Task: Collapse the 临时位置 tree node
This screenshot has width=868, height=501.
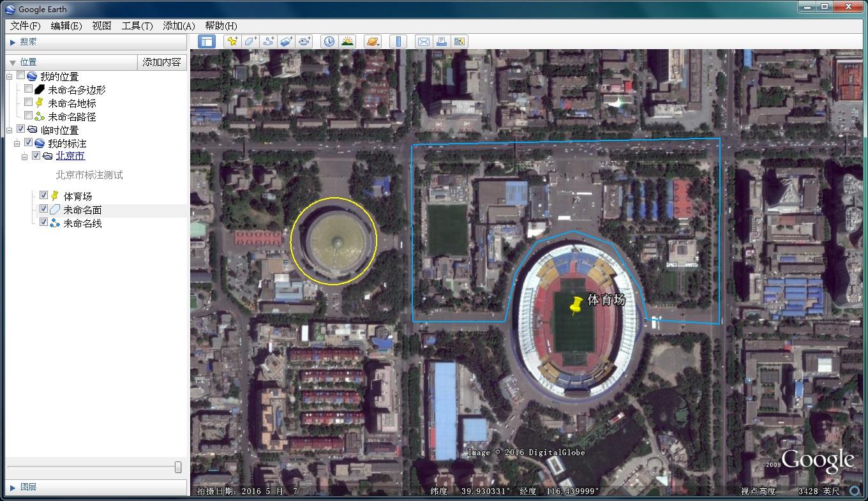Action: [10, 130]
